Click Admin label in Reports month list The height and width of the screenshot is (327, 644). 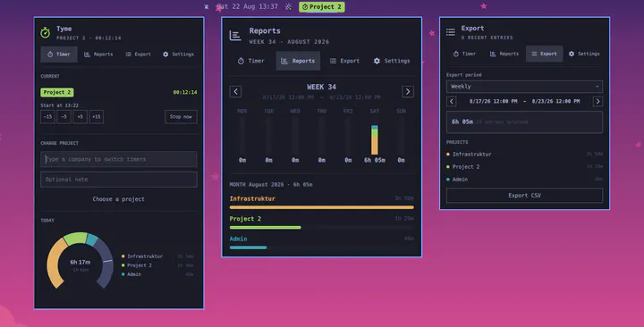238,239
